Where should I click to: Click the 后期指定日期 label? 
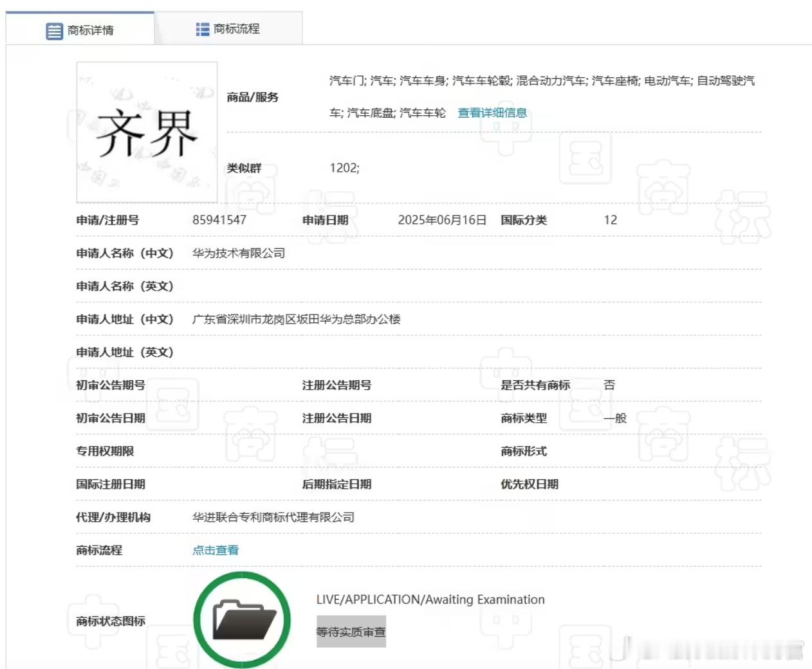click(337, 484)
